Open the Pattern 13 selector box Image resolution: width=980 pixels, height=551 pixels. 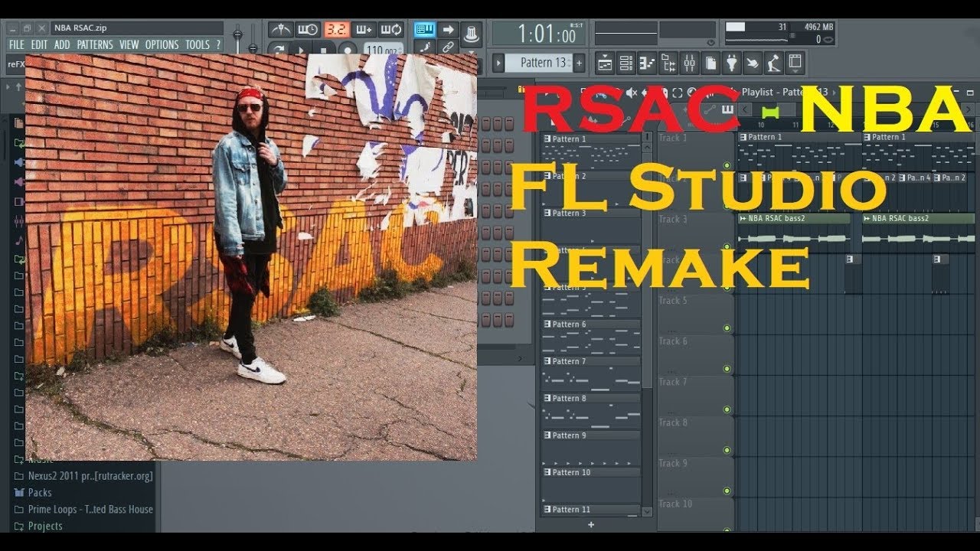(x=540, y=63)
